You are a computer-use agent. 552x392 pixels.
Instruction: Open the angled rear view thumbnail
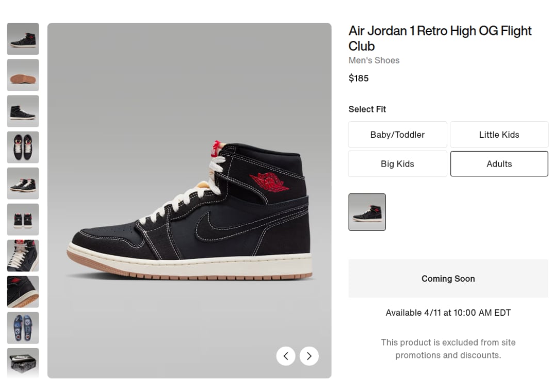(23, 183)
